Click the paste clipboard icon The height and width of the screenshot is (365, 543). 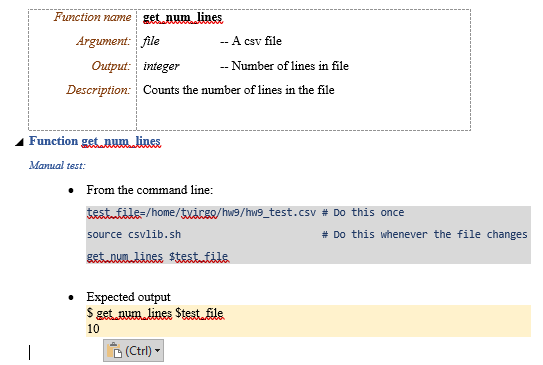coord(114,350)
